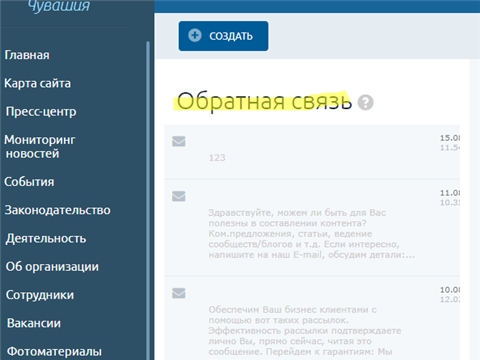The height and width of the screenshot is (360, 480).
Task: Select Мониторинг новостей menu item
Action: [x=40, y=147]
